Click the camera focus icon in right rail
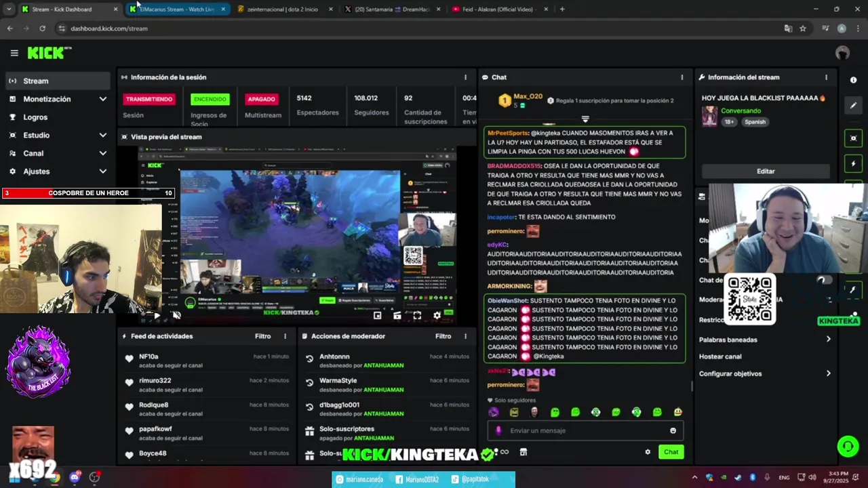The height and width of the screenshot is (488, 868). [x=853, y=138]
